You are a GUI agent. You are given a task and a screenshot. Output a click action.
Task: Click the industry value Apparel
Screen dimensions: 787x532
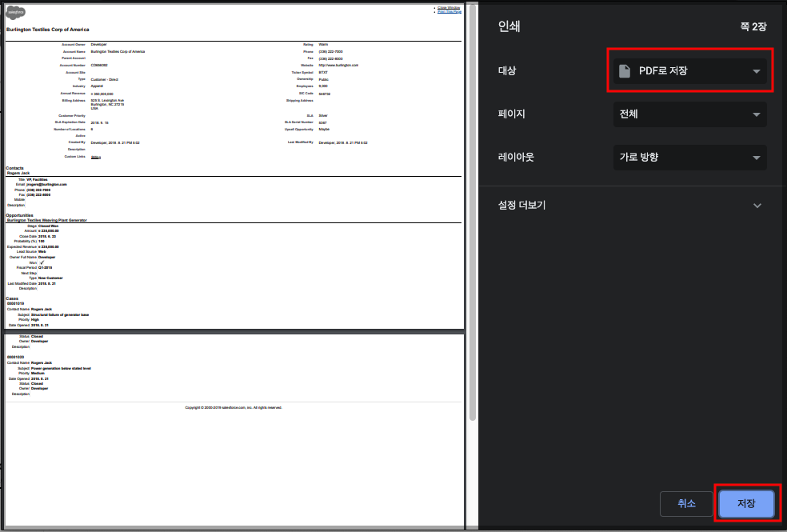pos(97,86)
